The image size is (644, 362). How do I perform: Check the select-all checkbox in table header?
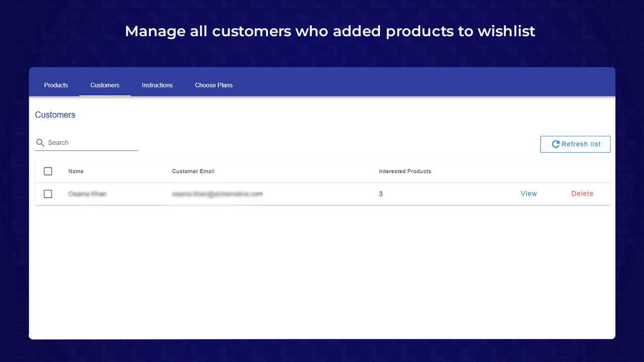point(48,171)
